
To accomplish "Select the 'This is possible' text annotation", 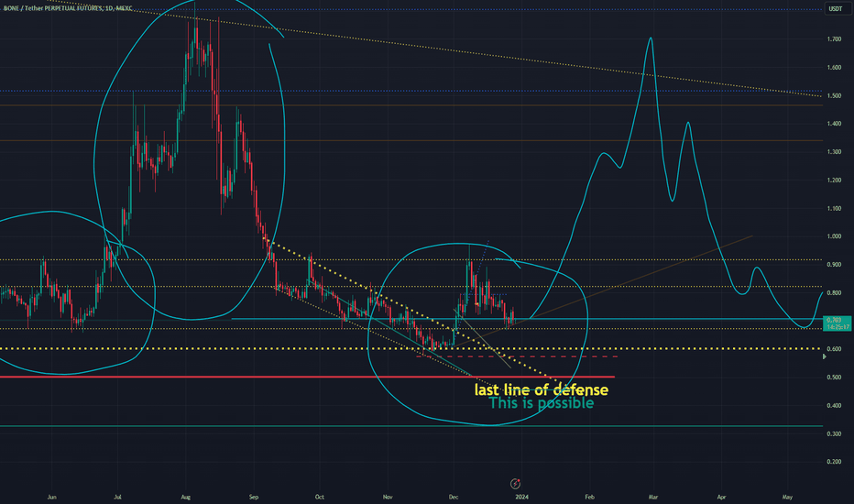I will tap(542, 403).
